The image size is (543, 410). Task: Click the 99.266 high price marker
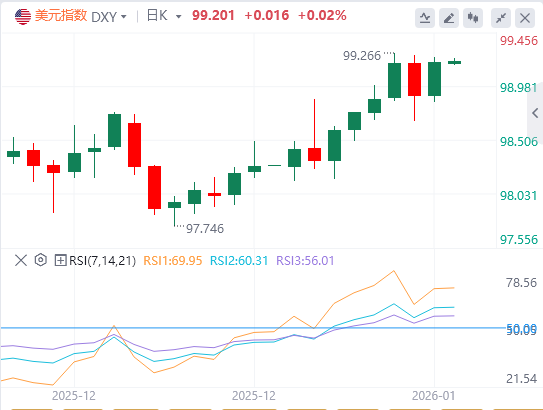pyautogui.click(x=362, y=55)
